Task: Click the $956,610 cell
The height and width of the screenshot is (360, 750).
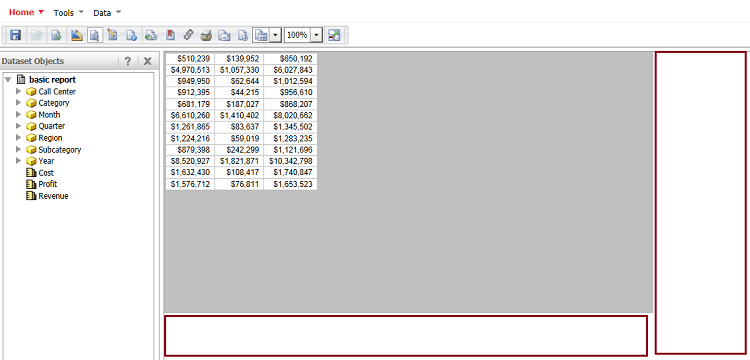Action: click(x=290, y=92)
